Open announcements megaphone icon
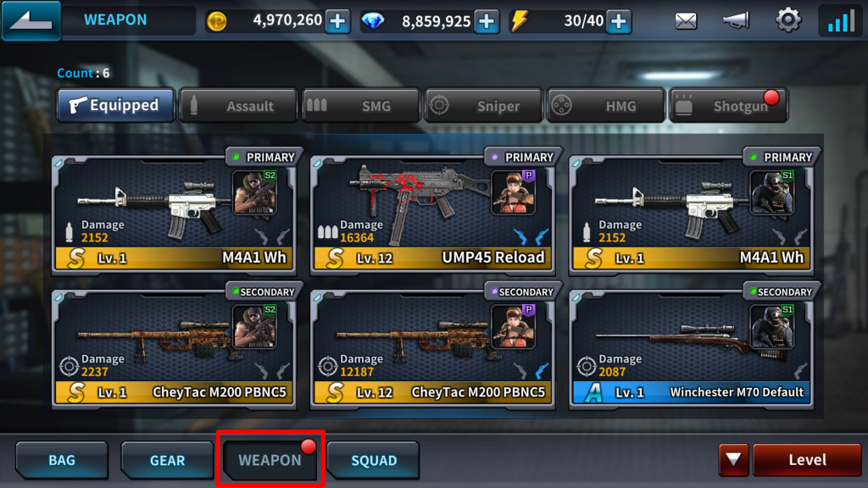Screen dimensions: 868x488 pyautogui.click(x=737, y=21)
